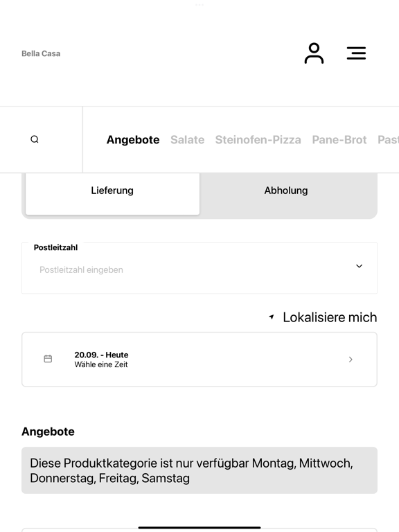Click the Lokalisiere mich link
The image size is (399, 532).
(330, 317)
